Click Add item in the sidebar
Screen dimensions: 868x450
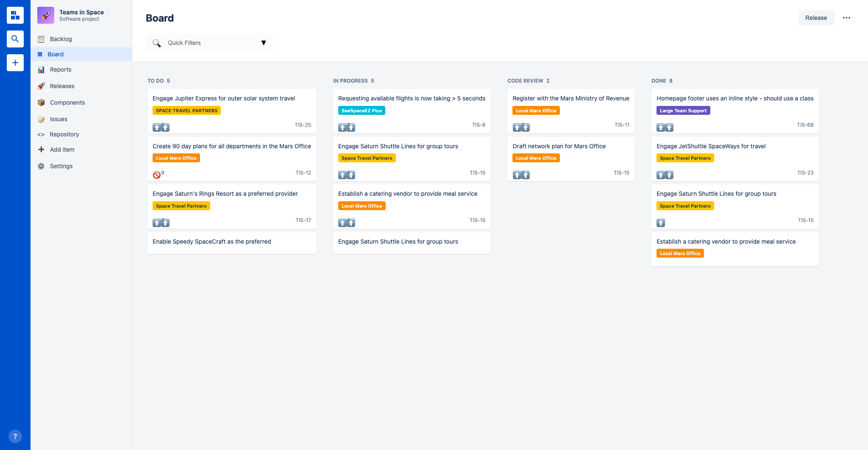pos(62,150)
